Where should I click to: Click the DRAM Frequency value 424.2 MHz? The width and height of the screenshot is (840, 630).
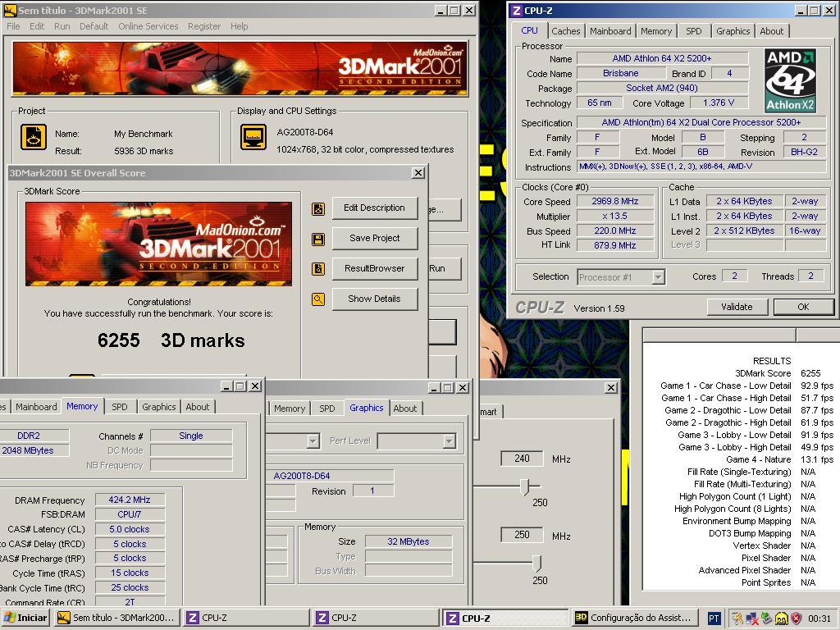[130, 500]
